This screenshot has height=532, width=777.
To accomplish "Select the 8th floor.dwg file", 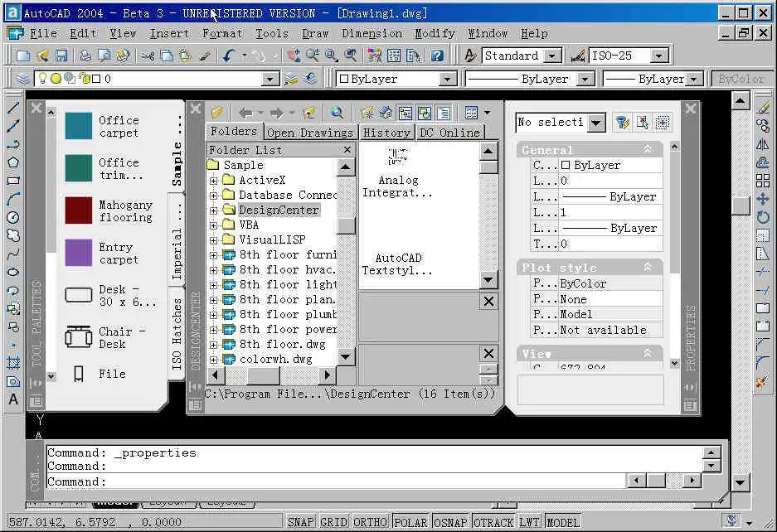I will (x=282, y=344).
